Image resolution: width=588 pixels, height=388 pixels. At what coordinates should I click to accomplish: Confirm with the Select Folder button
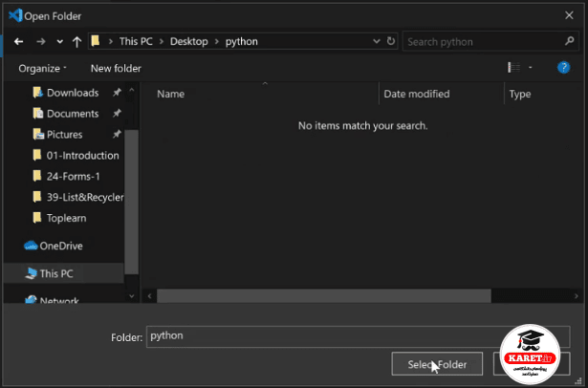[x=437, y=364]
